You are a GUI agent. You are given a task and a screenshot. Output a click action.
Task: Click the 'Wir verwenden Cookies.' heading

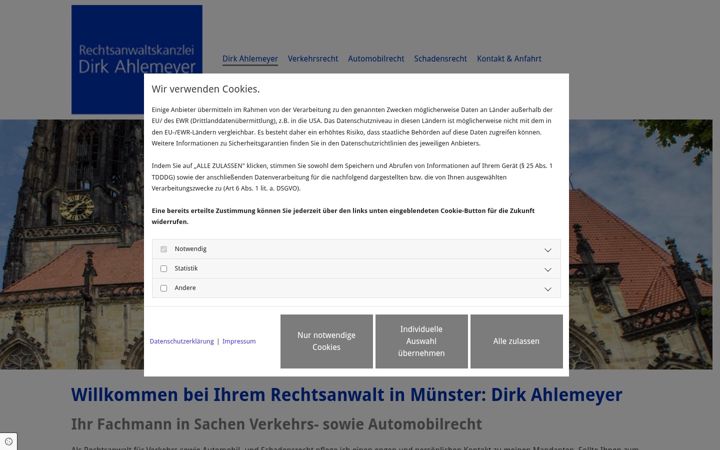pyautogui.click(x=205, y=89)
